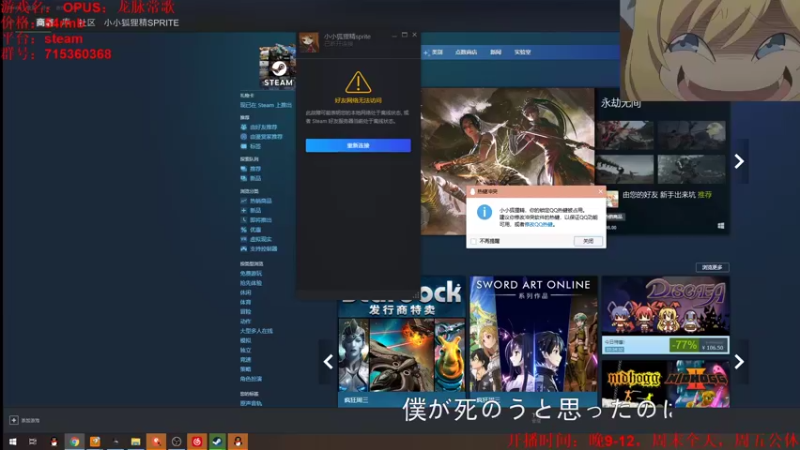The width and height of the screenshot is (800, 450).
Task: Click the large Naraka featured game banner
Action: pos(508,161)
